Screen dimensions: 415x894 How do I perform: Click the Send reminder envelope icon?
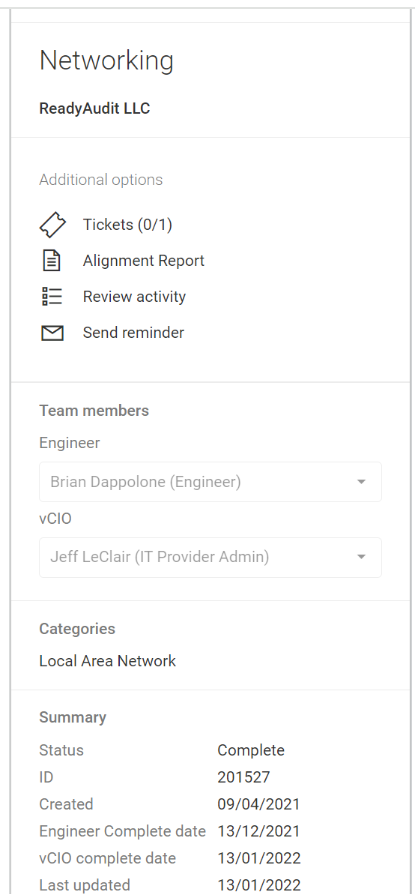(52, 332)
